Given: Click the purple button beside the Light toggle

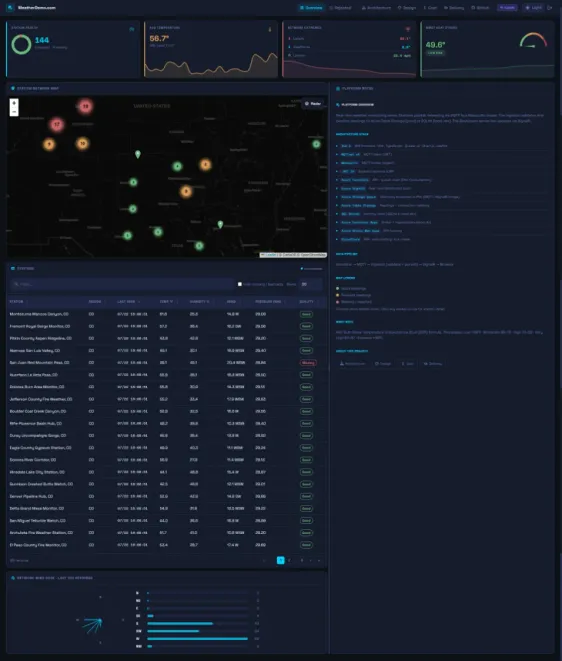Looking at the screenshot, I should pyautogui.click(x=507, y=8).
